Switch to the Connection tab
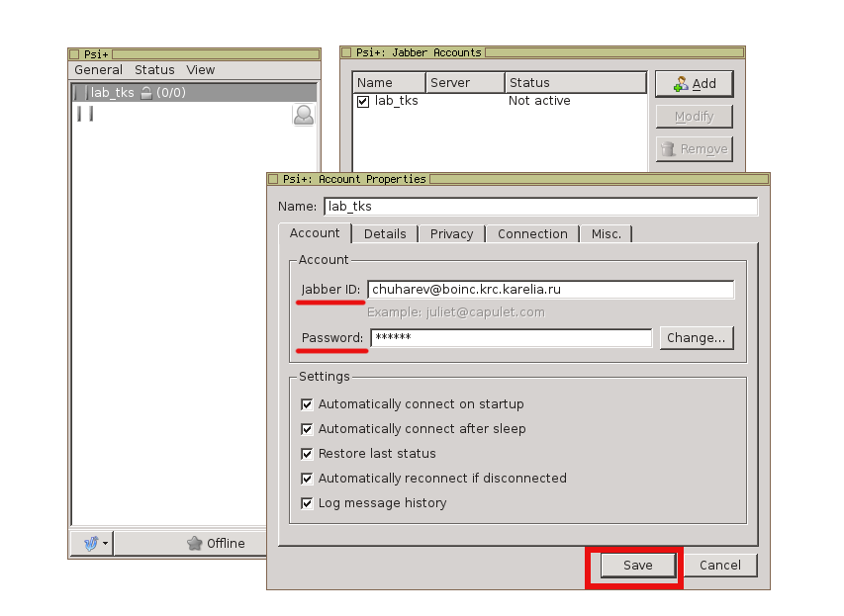844x616 pixels. [532, 234]
